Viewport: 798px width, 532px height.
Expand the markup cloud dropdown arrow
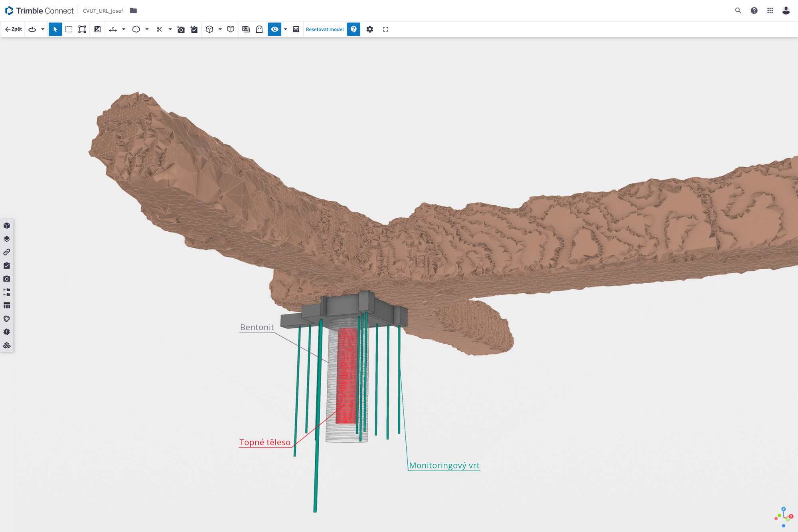pos(147,29)
